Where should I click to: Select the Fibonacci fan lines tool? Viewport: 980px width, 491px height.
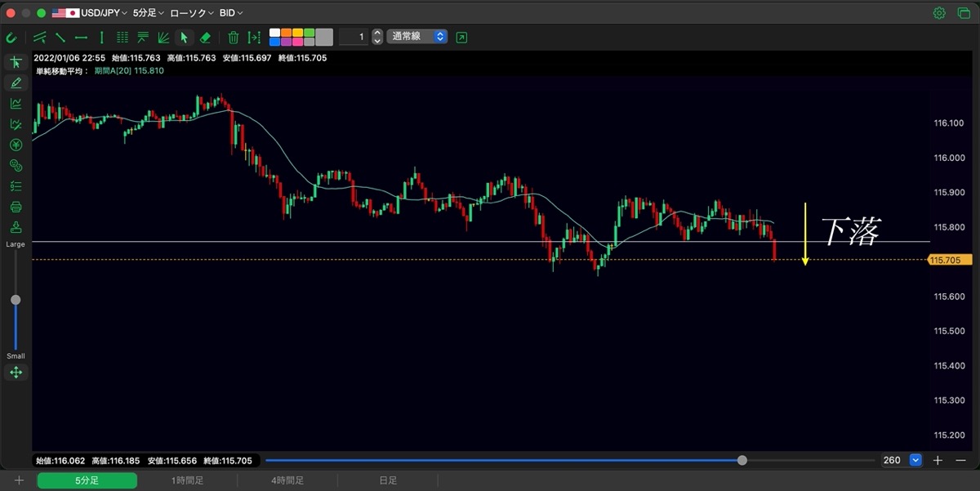click(163, 38)
